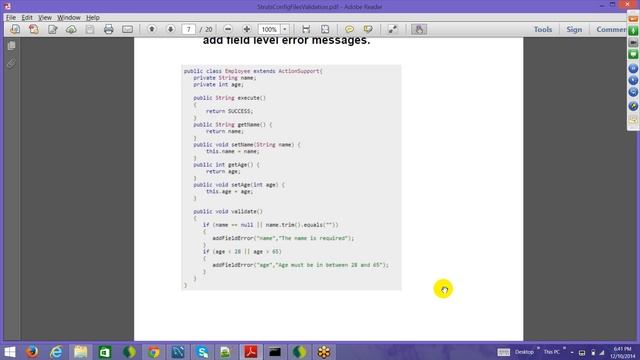Open Firefox from the taskbar
The height and width of the screenshot is (360, 640).
pos(32,352)
